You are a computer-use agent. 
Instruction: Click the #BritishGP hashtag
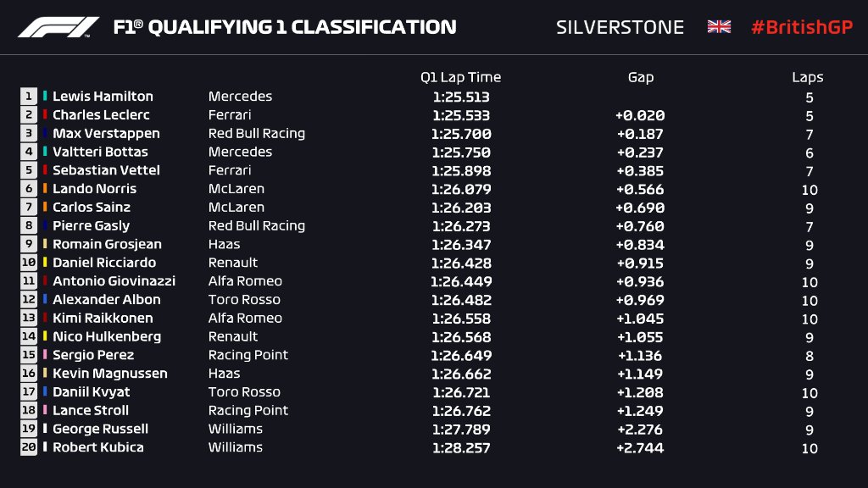pyautogui.click(x=800, y=27)
